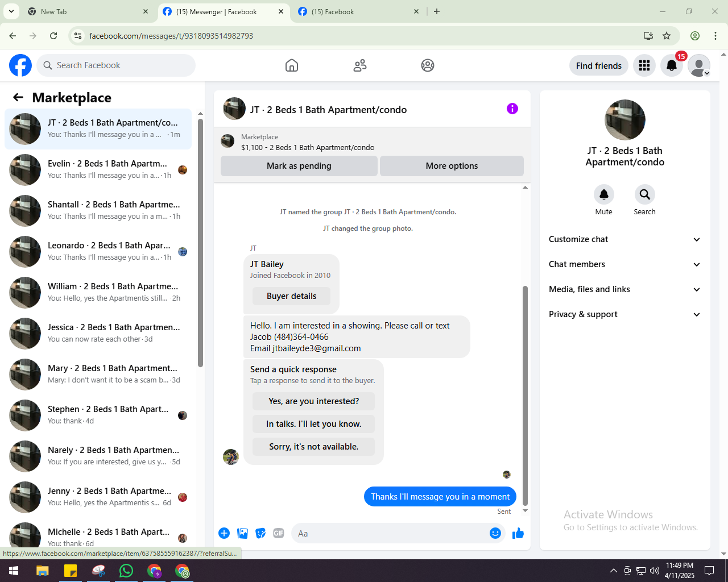
Task: Click the chat messages scrollbar
Action: [x=525, y=396]
